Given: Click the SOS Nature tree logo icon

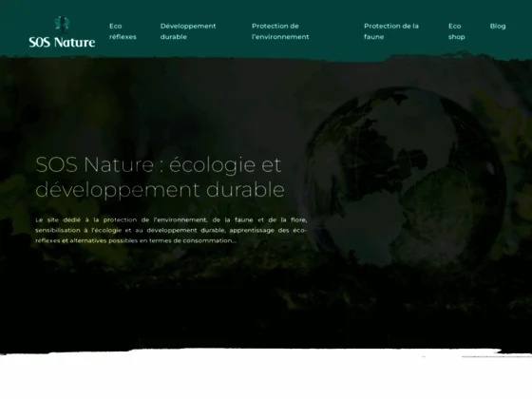Looking at the screenshot, I should [62, 24].
